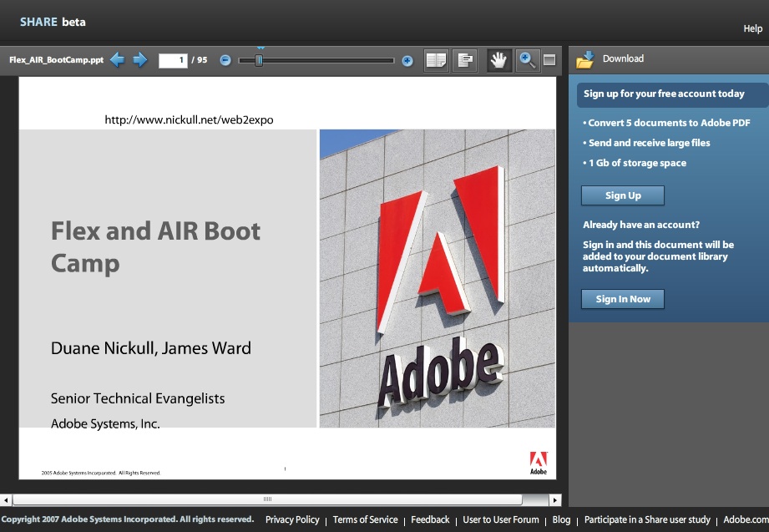Click the Sign Up button

click(623, 195)
